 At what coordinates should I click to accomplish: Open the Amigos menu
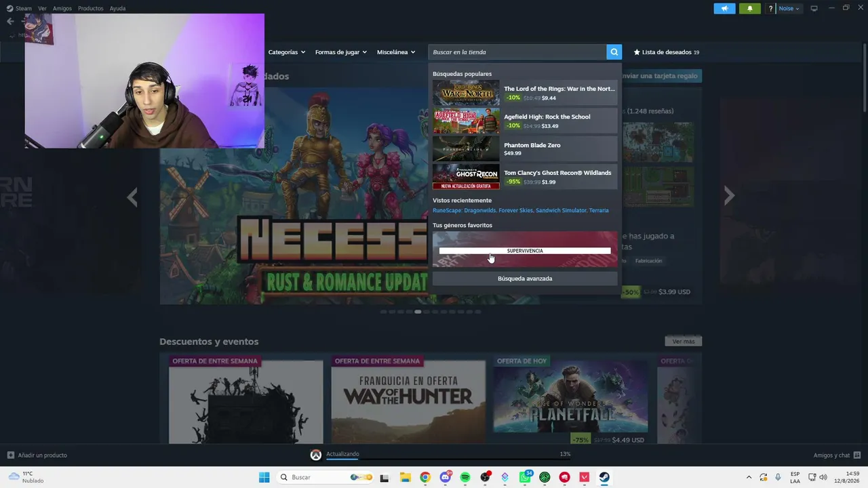pos(62,8)
